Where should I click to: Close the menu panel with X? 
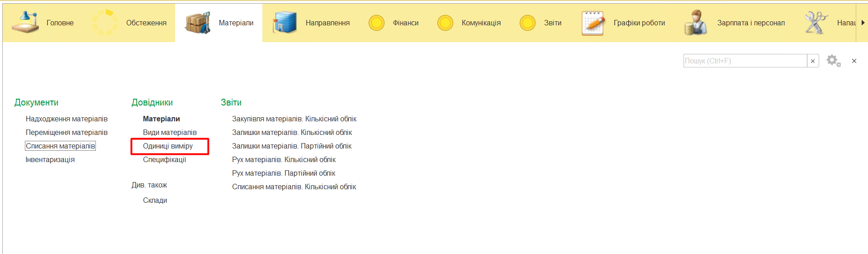point(854,61)
